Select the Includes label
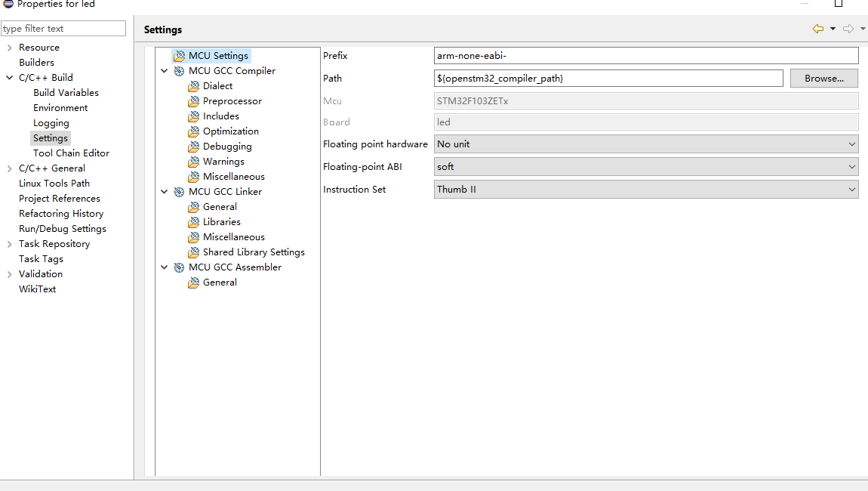This screenshot has width=868, height=491. pyautogui.click(x=221, y=116)
